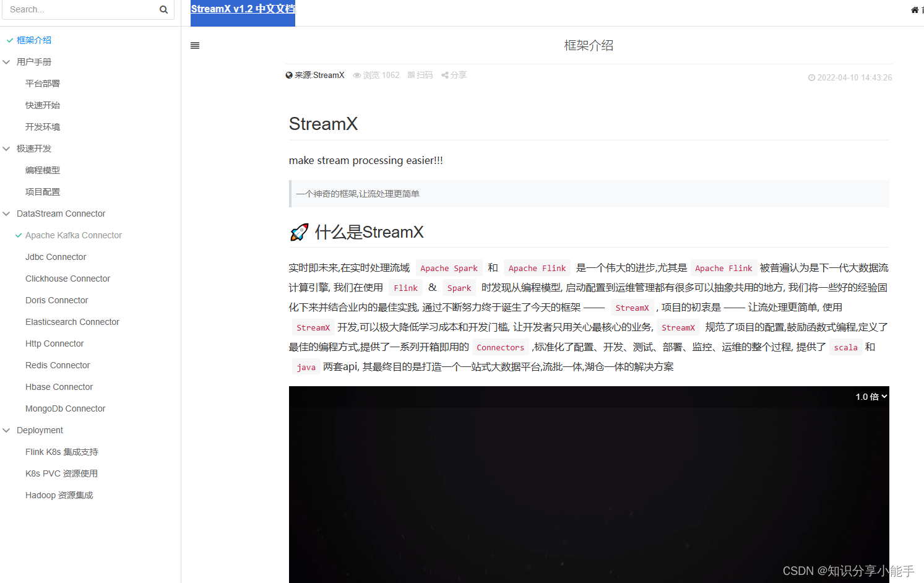
Task: Open Flink K8s 集成支持 page
Action: click(x=62, y=452)
